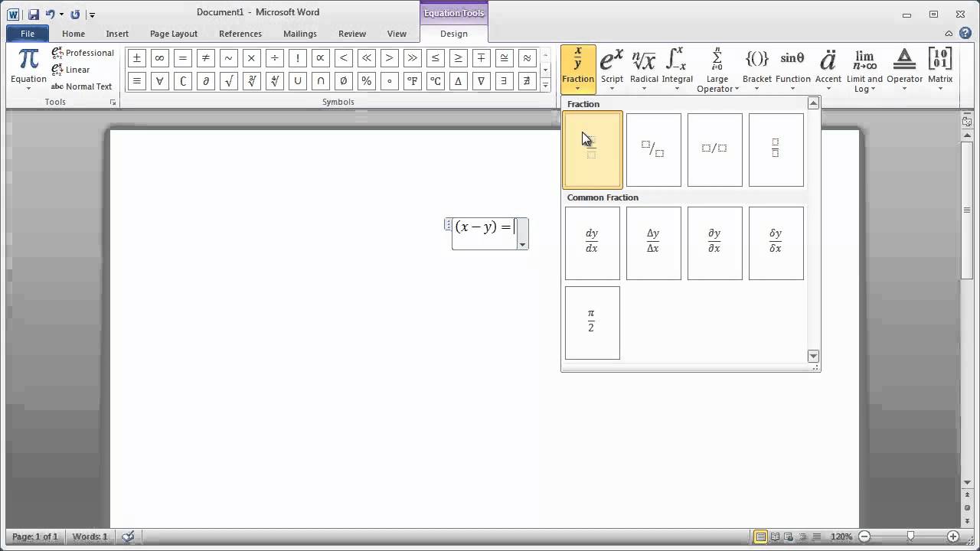
Task: Expand the Bracket structures dropdown
Action: 757,69
